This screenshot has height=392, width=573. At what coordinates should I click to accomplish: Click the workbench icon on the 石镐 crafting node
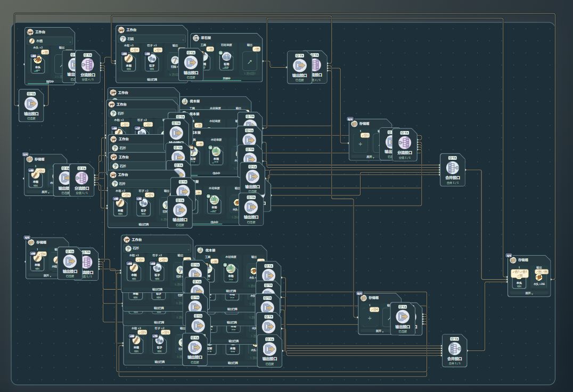pyautogui.click(x=122, y=30)
